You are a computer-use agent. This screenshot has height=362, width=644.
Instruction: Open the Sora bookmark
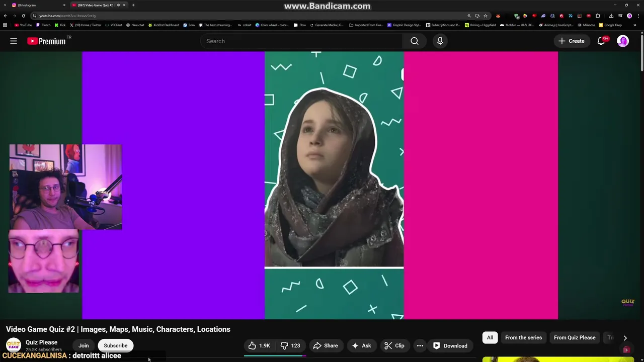189,25
